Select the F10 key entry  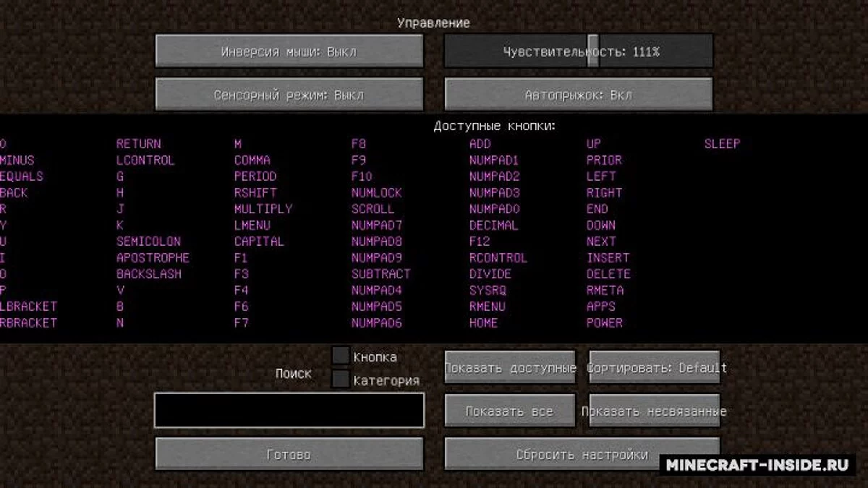(x=362, y=176)
